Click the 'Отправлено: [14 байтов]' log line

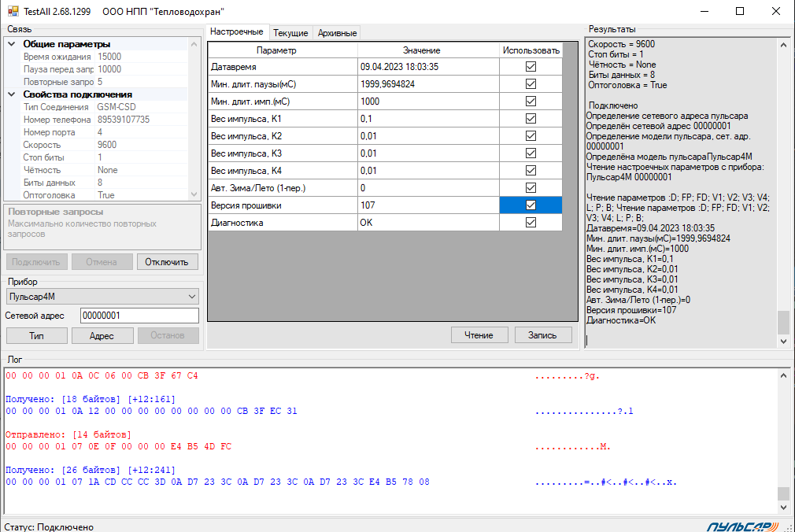[x=68, y=434]
